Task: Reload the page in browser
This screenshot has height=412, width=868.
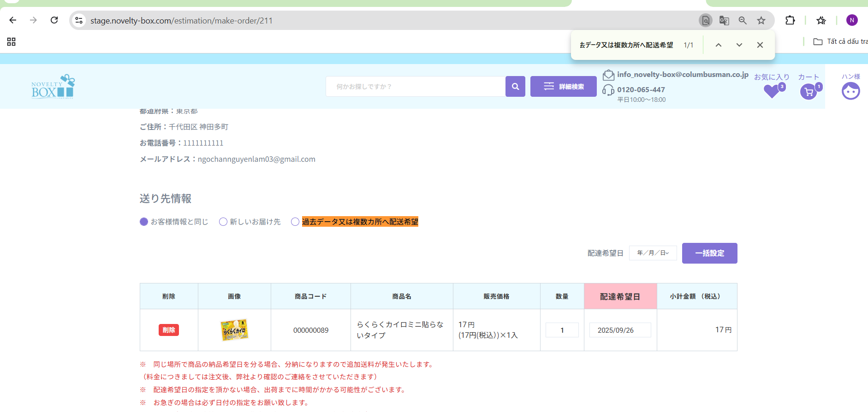Action: tap(54, 20)
